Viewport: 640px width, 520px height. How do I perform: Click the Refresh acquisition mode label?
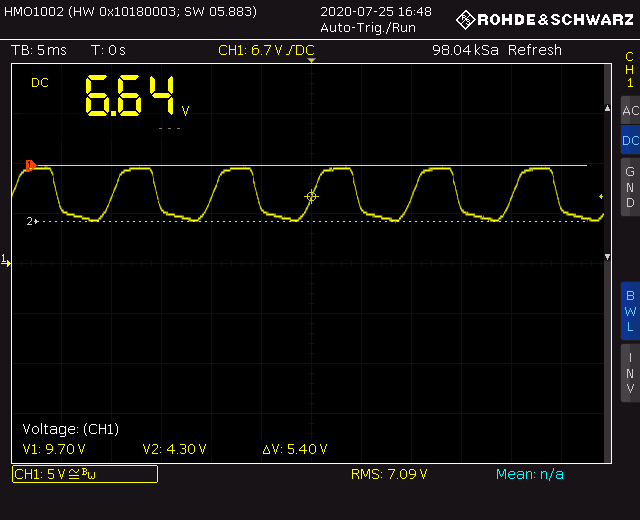pyautogui.click(x=535, y=50)
